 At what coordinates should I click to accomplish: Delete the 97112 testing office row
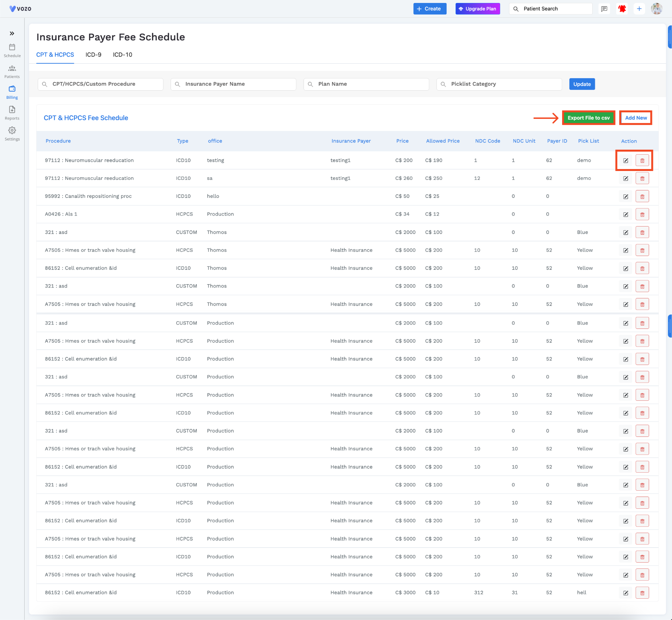[642, 160]
